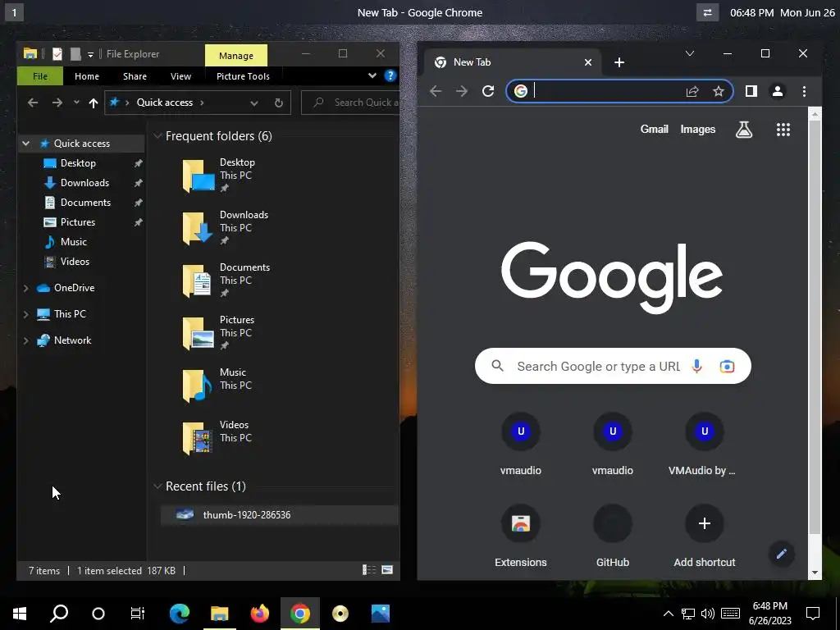Open a new Chrome tab with plus icon
Viewport: 840px width, 630px height.
619,62
